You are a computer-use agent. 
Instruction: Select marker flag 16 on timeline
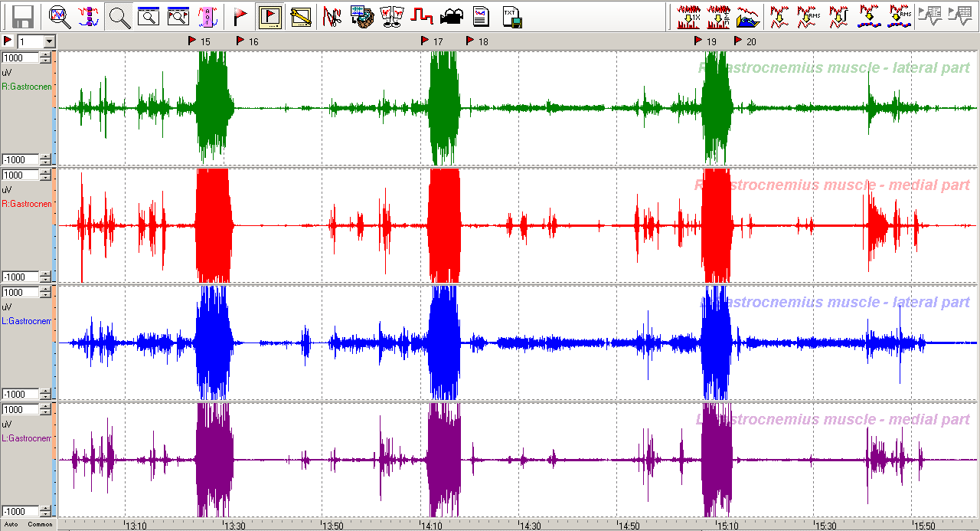pyautogui.click(x=240, y=41)
